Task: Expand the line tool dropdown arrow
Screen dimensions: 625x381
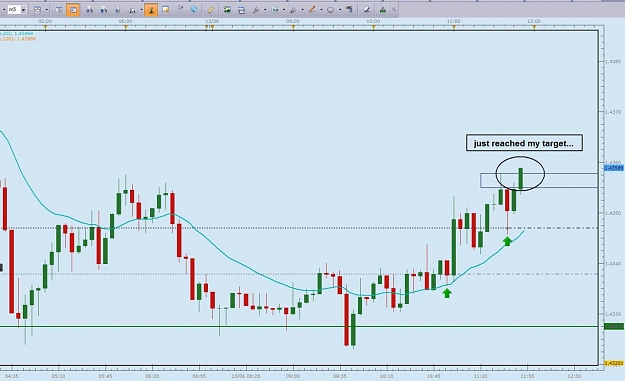Action: pos(321,10)
